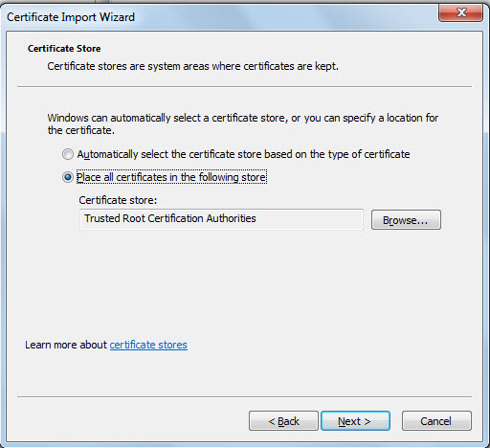The height and width of the screenshot is (448, 490).
Task: Click the 'Place all certificates in the following store' label
Action: (171, 177)
